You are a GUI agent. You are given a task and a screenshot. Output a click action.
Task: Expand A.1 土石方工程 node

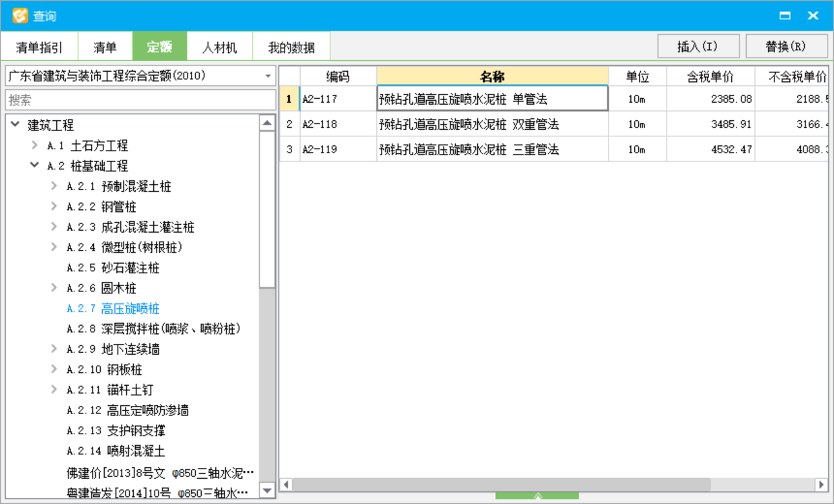tap(35, 145)
